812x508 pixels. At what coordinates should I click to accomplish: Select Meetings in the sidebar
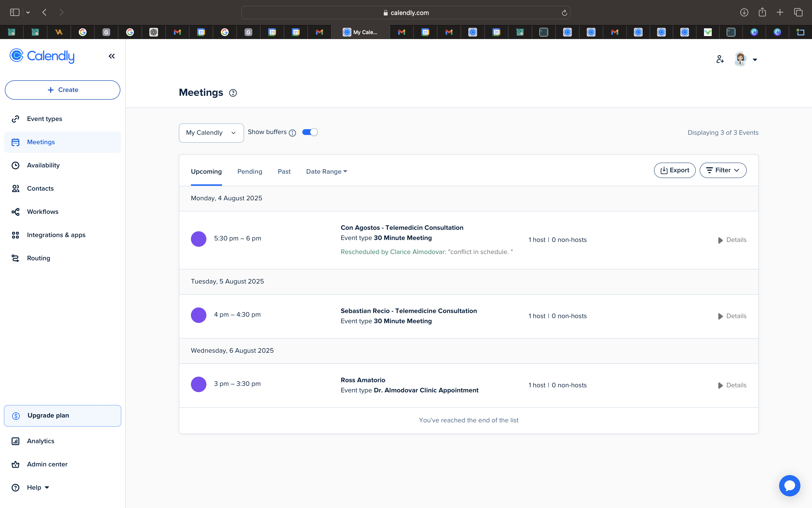62,142
